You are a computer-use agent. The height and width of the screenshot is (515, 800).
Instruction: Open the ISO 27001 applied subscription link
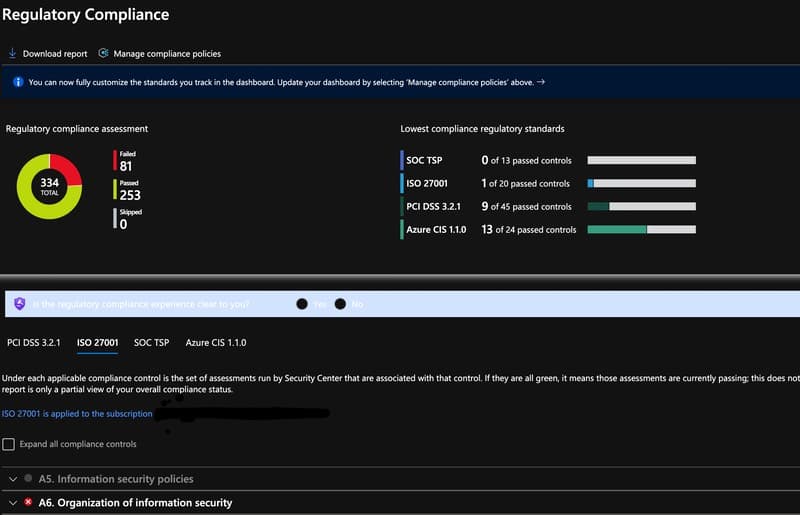tap(77, 413)
